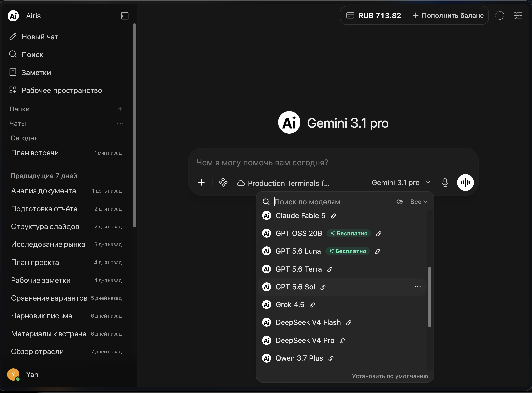The image size is (532, 393).
Task: Click link icon next to GPT OSS 20B
Action: click(379, 234)
